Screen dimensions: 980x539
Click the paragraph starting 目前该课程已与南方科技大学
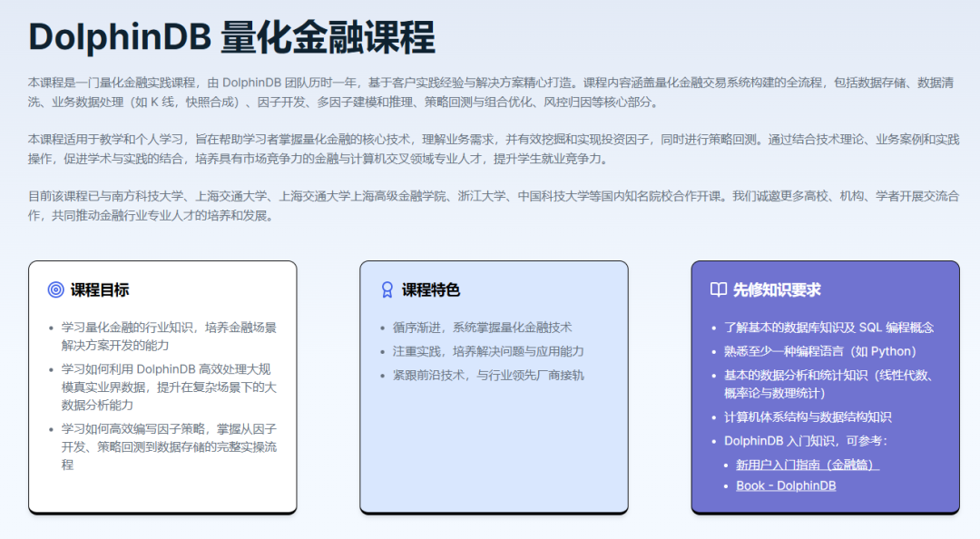494,206
